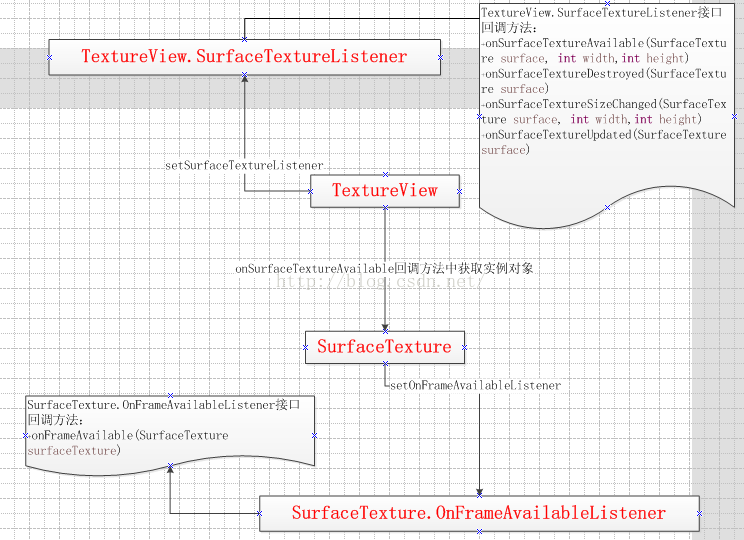Select the TextureView box
744x540 pixels.
(385, 191)
